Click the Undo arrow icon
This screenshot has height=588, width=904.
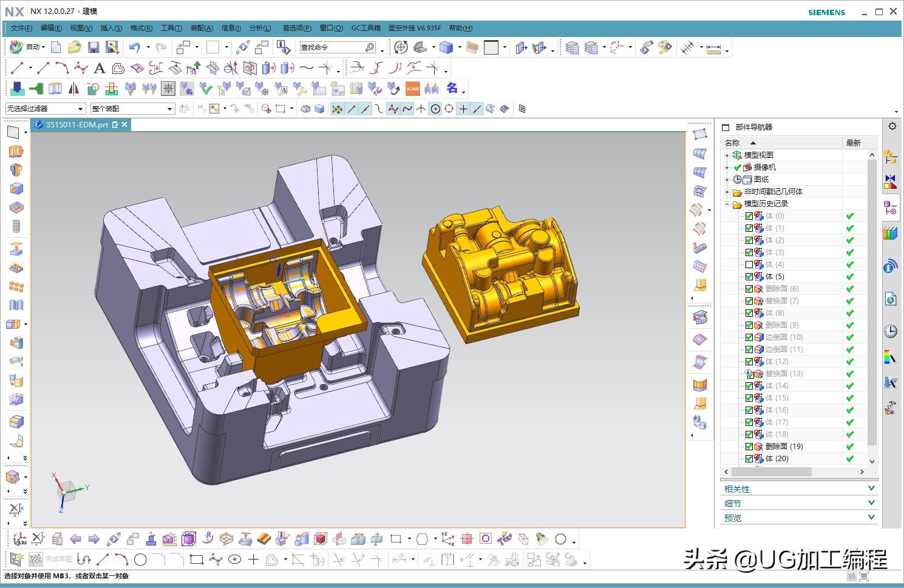(x=135, y=47)
